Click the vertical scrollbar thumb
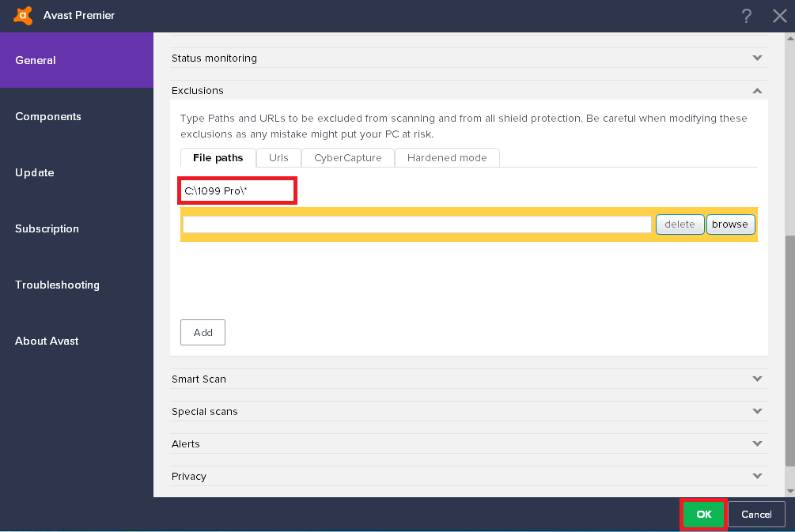Viewport: 795px width, 532px height. click(790, 350)
